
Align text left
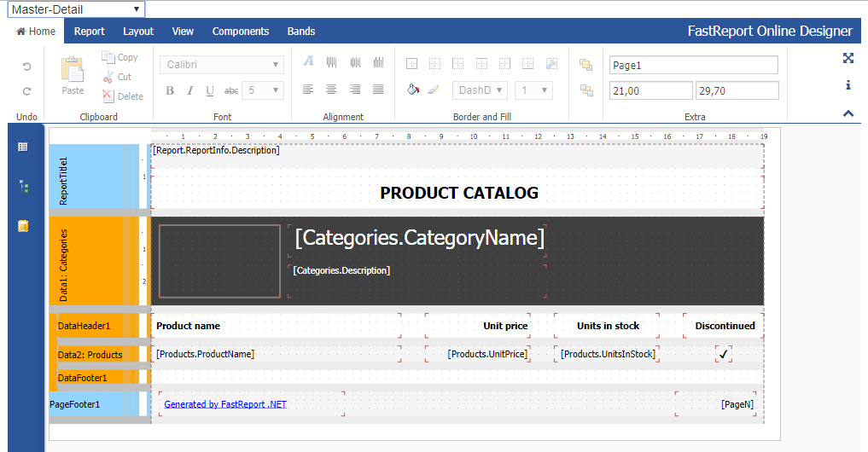[308, 89]
